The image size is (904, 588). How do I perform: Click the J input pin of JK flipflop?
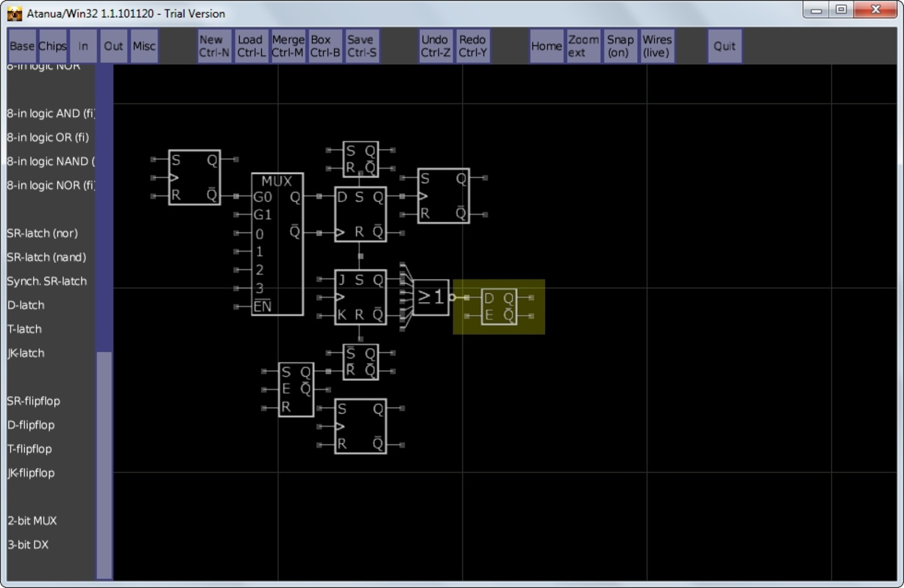tap(319, 279)
